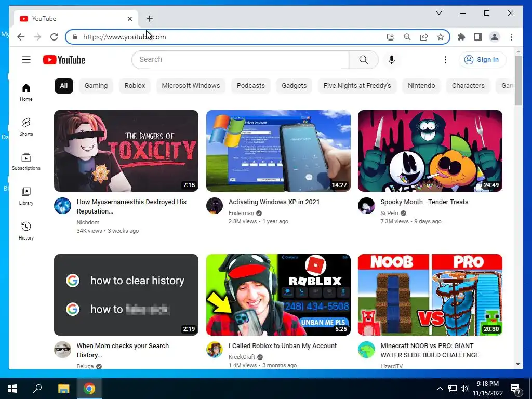Click the YouTube logo
This screenshot has height=399, width=532.
click(x=64, y=60)
